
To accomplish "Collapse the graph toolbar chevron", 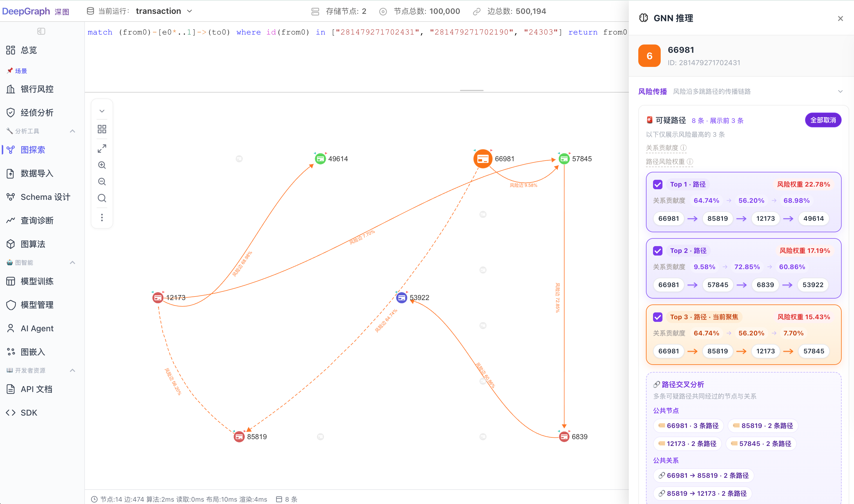I will point(102,111).
